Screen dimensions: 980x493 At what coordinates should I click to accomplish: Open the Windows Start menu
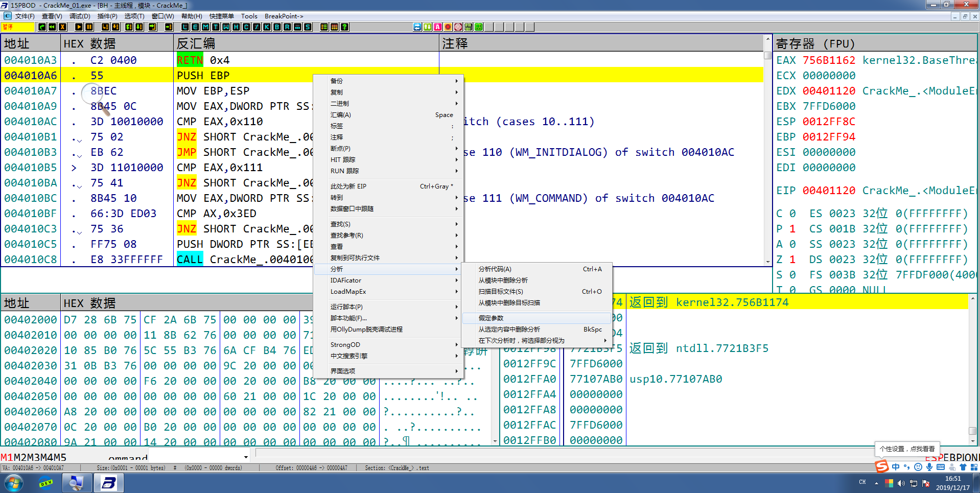pyautogui.click(x=14, y=483)
